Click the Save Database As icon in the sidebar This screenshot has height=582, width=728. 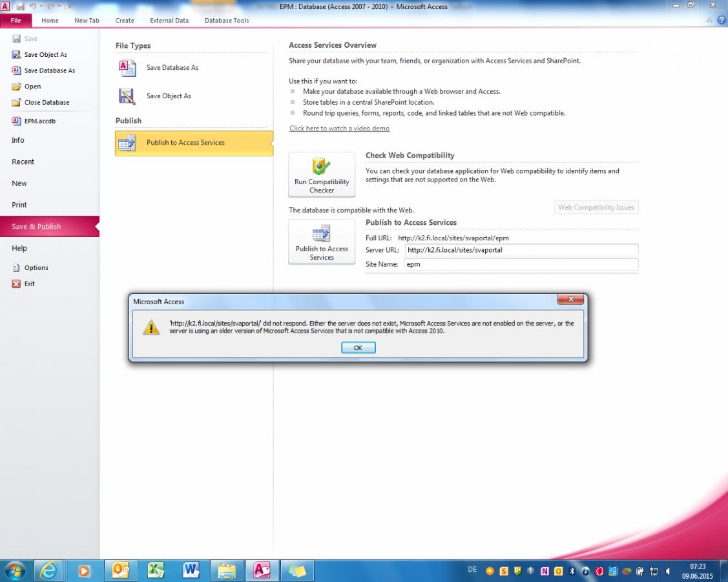pyautogui.click(x=16, y=70)
